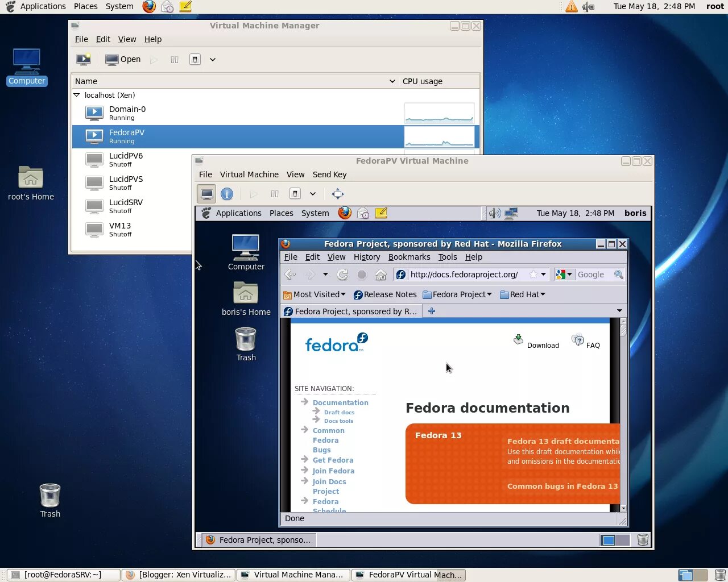Open the boris user menu in guest panel
Image resolution: width=728 pixels, height=582 pixels.
pyautogui.click(x=635, y=213)
